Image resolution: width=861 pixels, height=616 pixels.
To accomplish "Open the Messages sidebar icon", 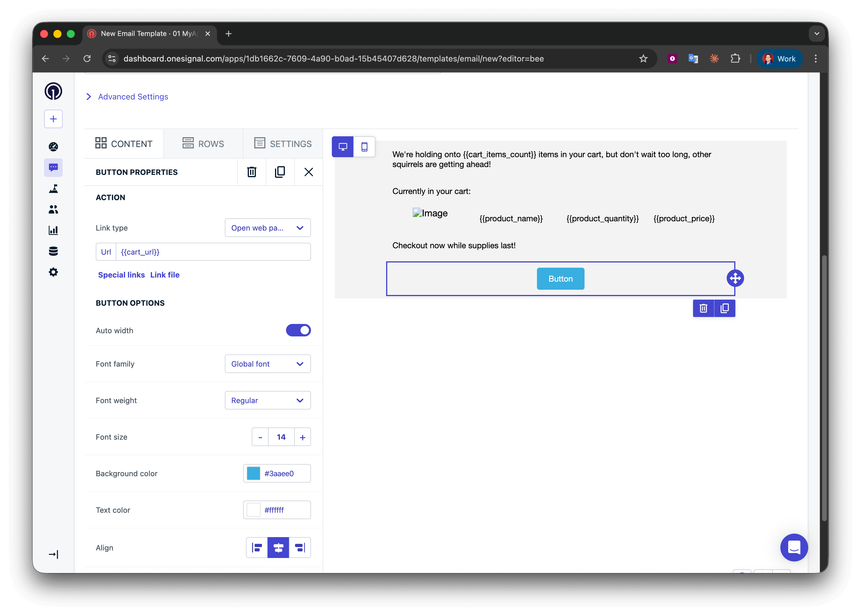I will tap(53, 167).
